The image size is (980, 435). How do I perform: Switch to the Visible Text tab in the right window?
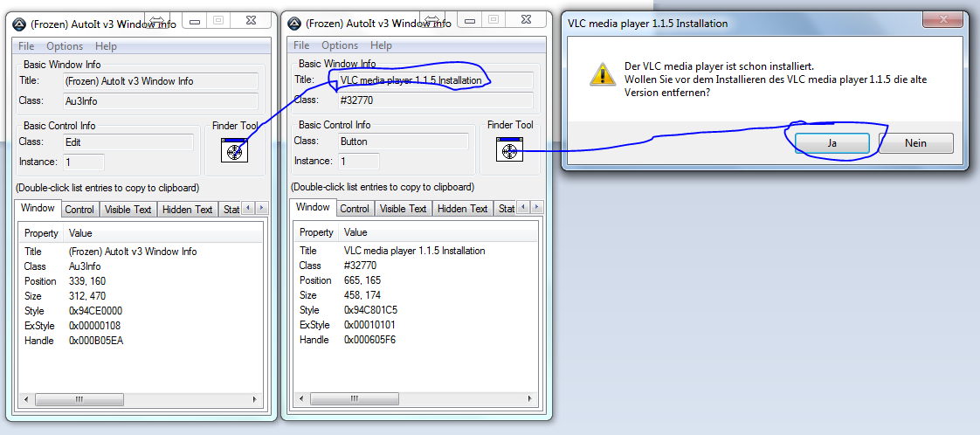tap(403, 209)
